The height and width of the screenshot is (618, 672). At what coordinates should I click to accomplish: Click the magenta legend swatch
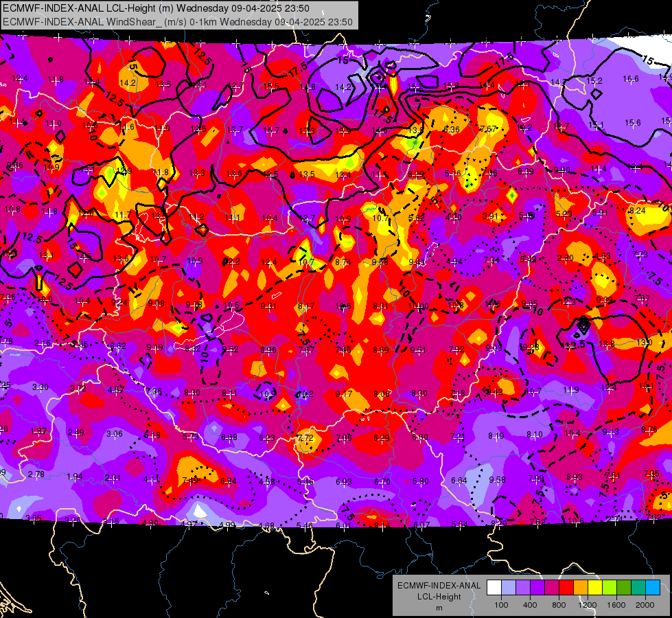[x=552, y=587]
